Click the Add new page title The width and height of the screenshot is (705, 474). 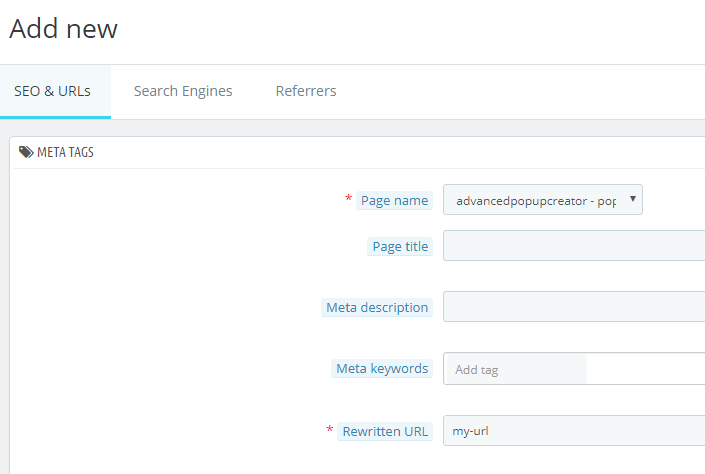(x=63, y=29)
